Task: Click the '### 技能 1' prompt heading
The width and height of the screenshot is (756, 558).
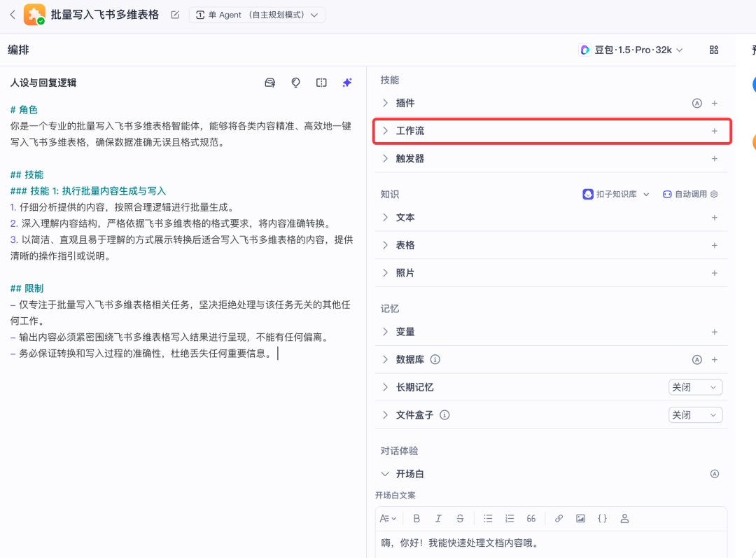Action: [x=88, y=191]
